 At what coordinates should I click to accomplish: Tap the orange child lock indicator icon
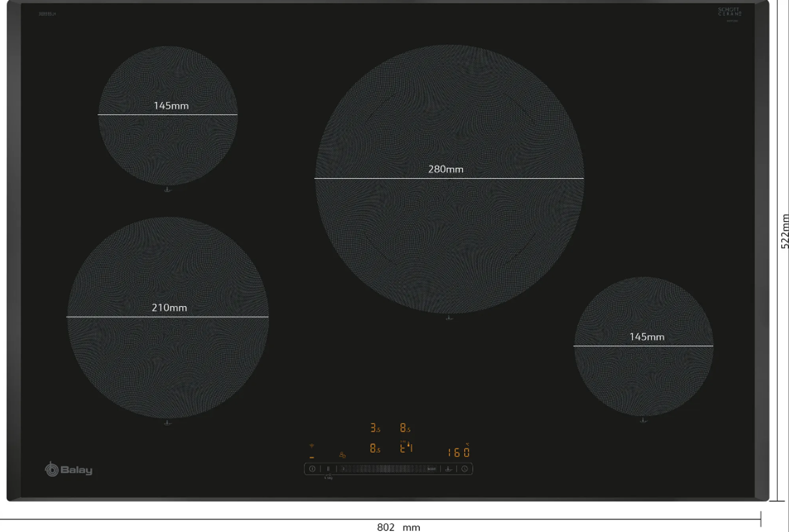[342, 455]
